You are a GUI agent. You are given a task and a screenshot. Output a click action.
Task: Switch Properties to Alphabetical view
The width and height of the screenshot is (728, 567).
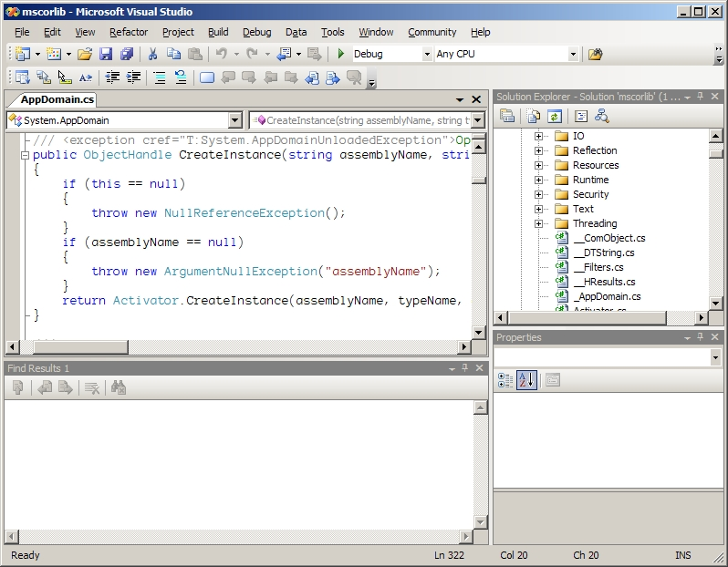526,380
